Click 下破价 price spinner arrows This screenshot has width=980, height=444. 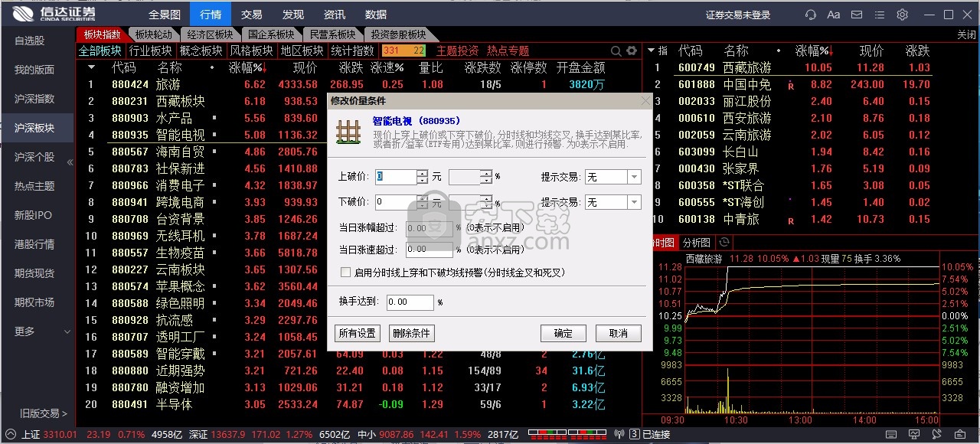pyautogui.click(x=423, y=202)
